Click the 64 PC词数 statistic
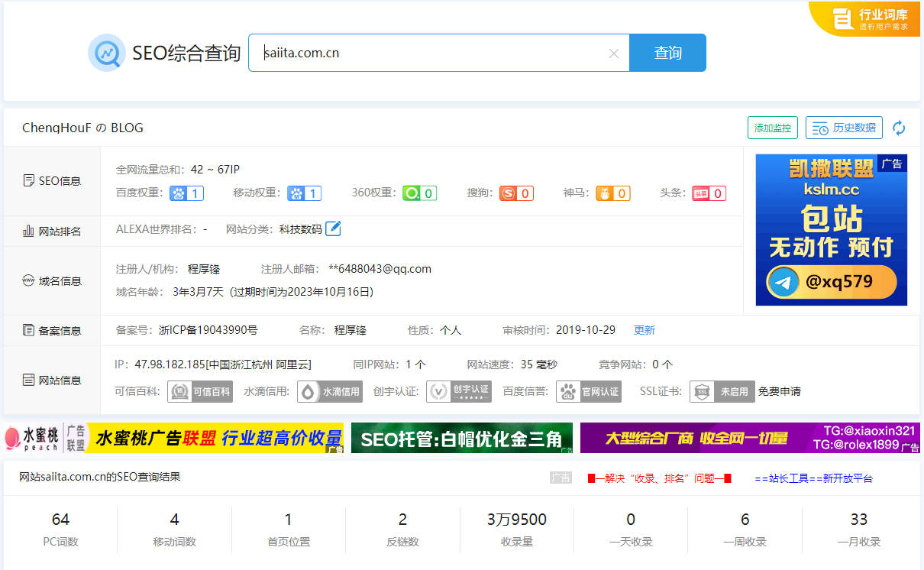This screenshot has height=570, width=924. pos(60,528)
